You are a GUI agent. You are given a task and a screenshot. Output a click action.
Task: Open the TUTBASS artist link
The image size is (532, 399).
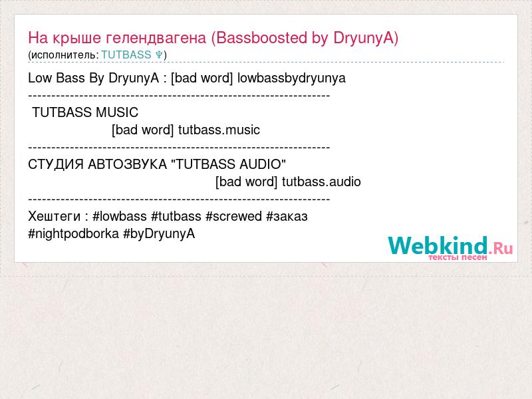tap(132, 55)
